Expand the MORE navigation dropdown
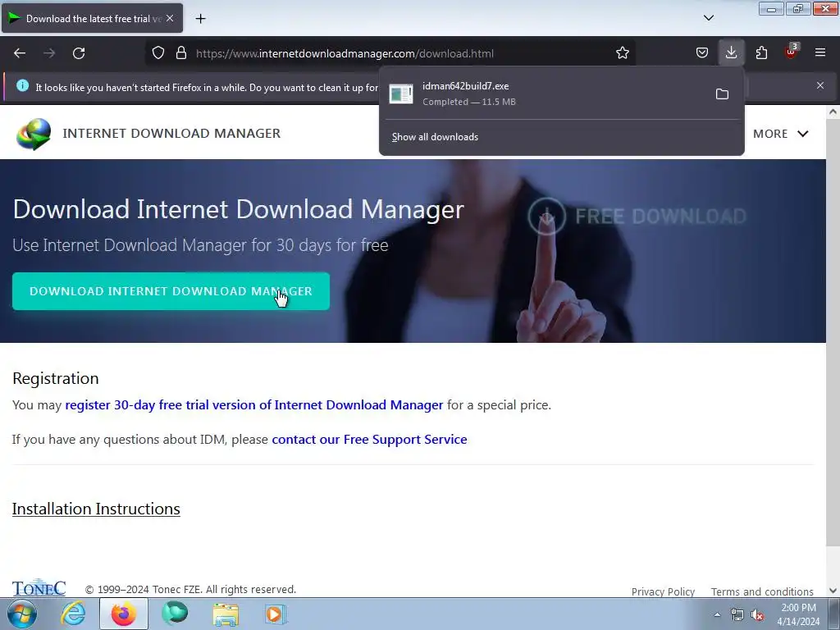Viewport: 840px width, 630px height. 781,134
